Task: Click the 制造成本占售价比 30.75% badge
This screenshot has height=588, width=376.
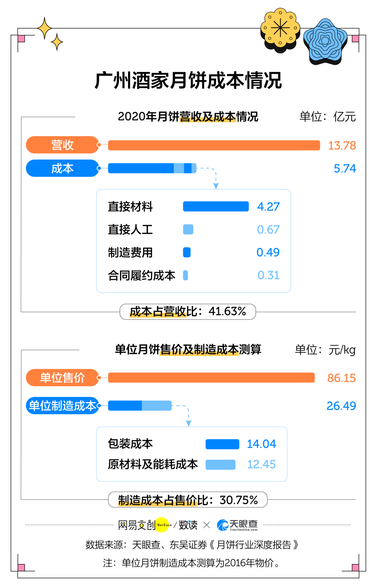Action: tap(188, 500)
